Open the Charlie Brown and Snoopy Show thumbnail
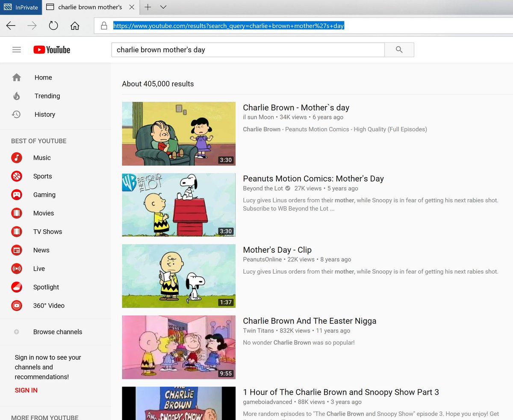 (179, 403)
